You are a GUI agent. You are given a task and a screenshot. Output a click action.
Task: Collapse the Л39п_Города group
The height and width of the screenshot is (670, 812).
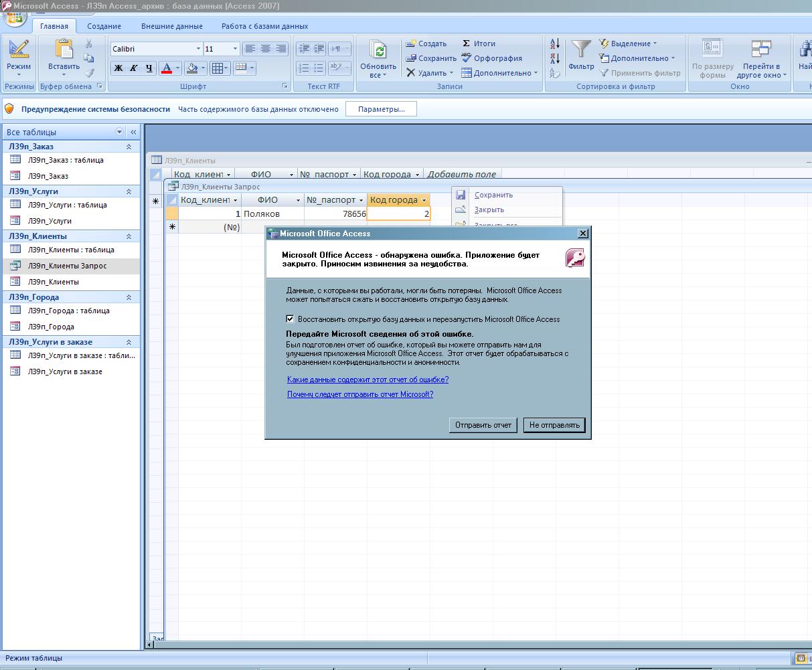pos(129,297)
